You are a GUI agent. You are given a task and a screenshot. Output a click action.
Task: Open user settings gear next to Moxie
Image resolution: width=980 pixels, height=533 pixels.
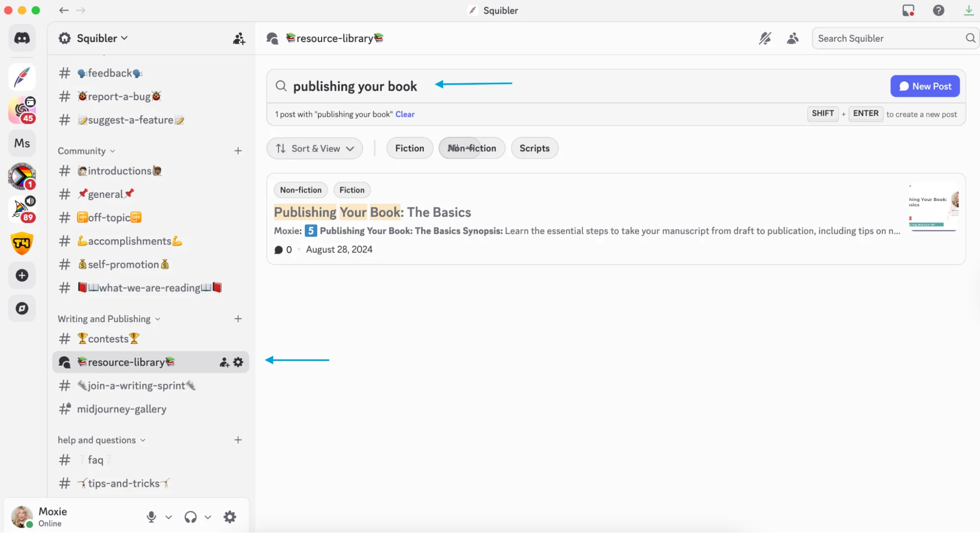229,517
